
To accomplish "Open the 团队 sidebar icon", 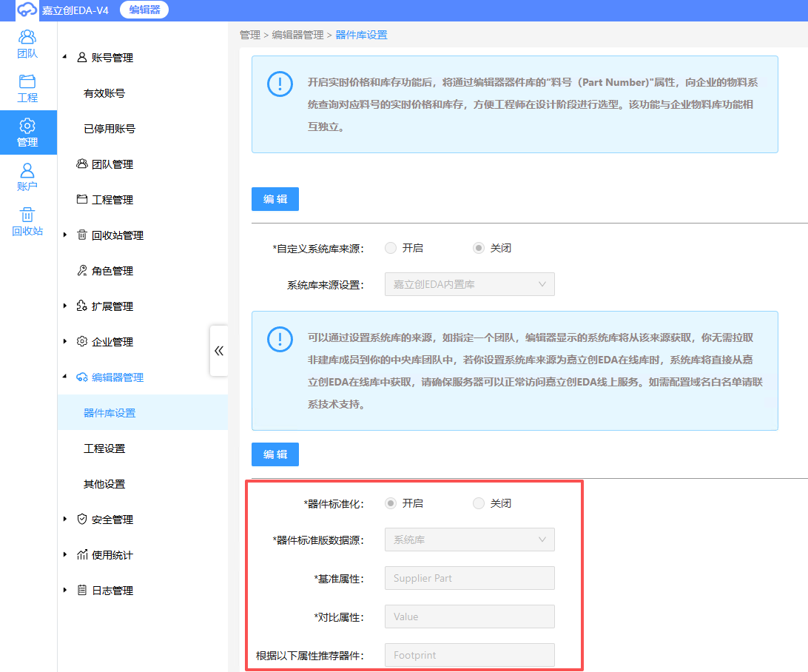I will [27, 44].
